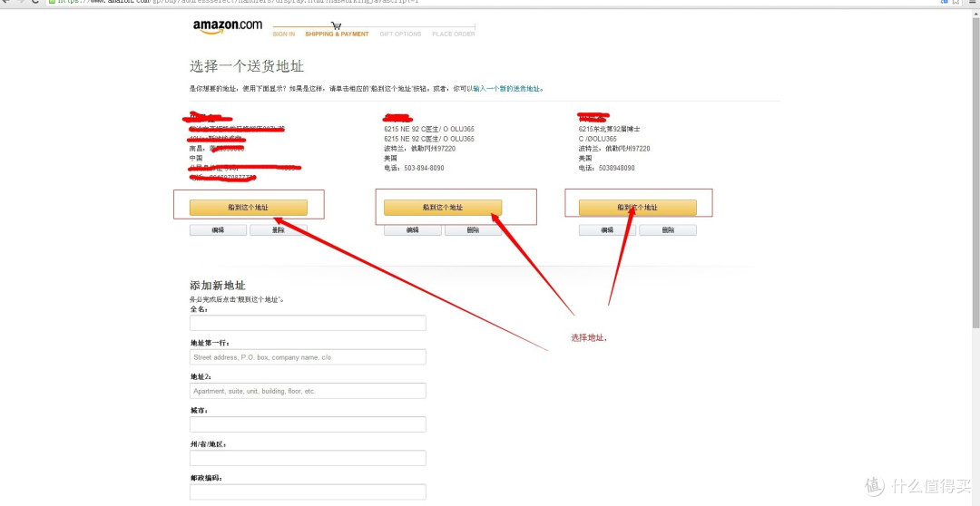
Task: Click the Street address, P.O. box field
Action: pyautogui.click(x=308, y=357)
